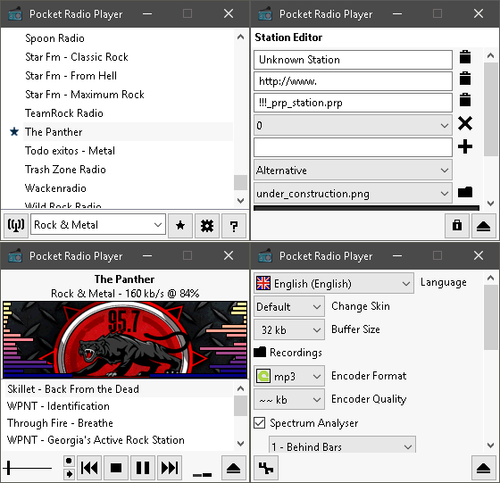This screenshot has width=500, height=483.
Task: Open the 1 - Behind Bars analyser dropdown
Action: click(x=342, y=446)
